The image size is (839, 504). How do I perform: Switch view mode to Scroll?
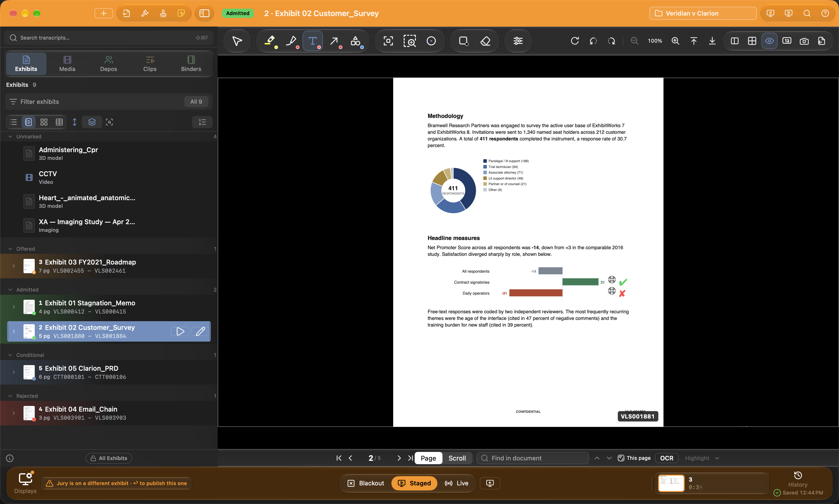pos(457,458)
